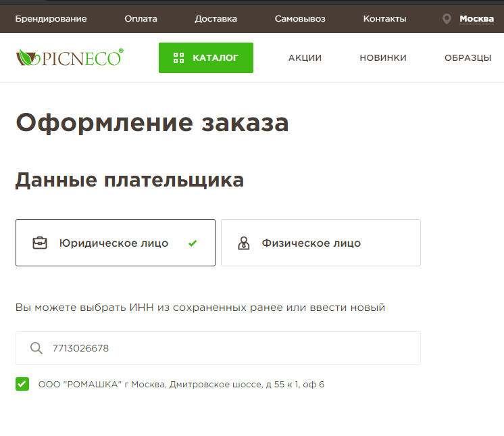Change city by clicking Москва

476,19
